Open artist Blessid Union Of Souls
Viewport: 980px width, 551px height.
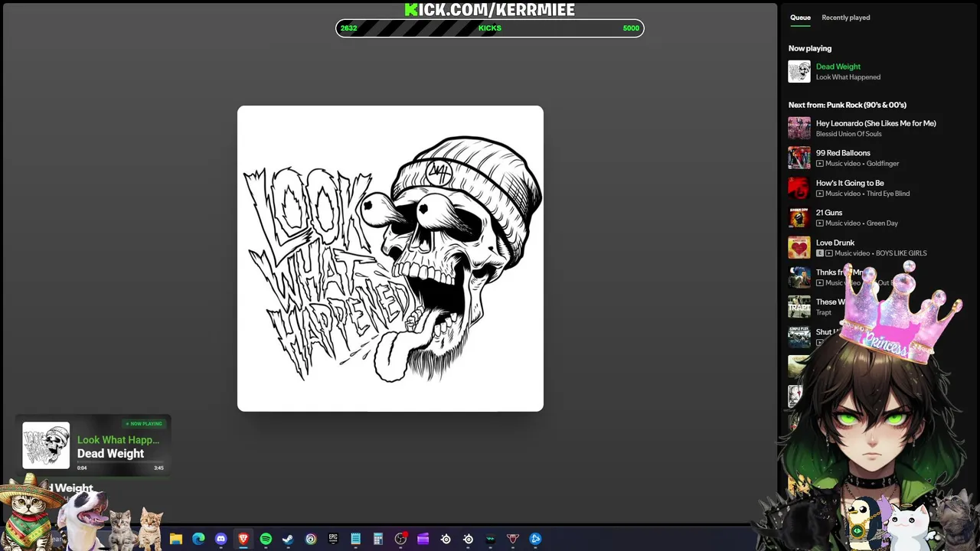pos(849,134)
